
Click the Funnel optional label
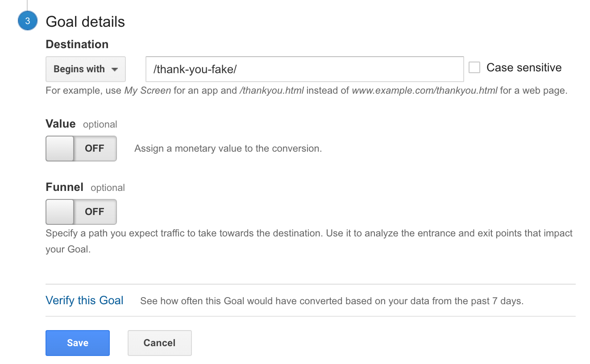(x=64, y=187)
